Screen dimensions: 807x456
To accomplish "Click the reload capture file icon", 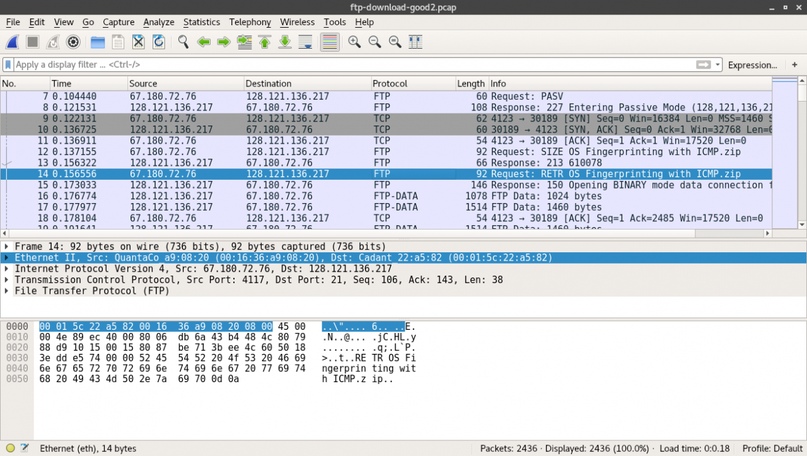I will (158, 42).
